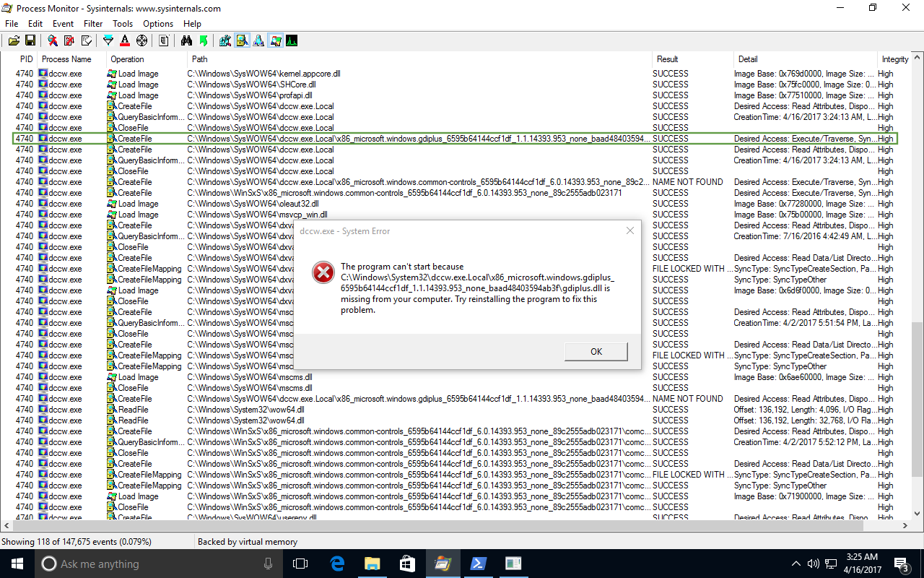Toggle the Autoscroll toolbar icon
This screenshot has width=924, height=578.
click(69, 40)
